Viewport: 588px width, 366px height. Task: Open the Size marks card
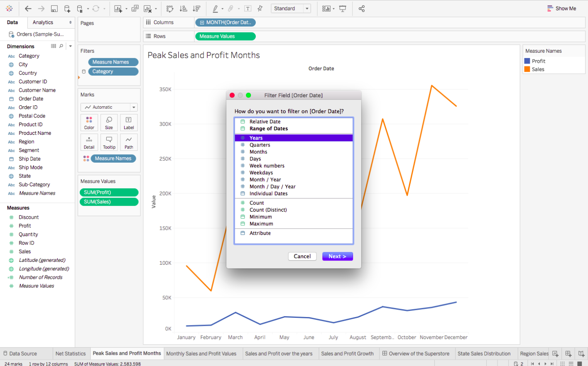[109, 123]
